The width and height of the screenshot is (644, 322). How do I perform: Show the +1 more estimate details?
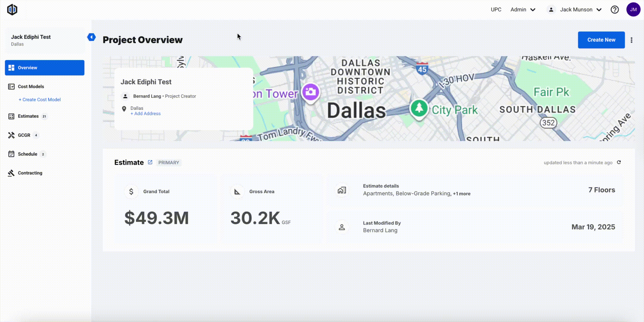pos(462,194)
